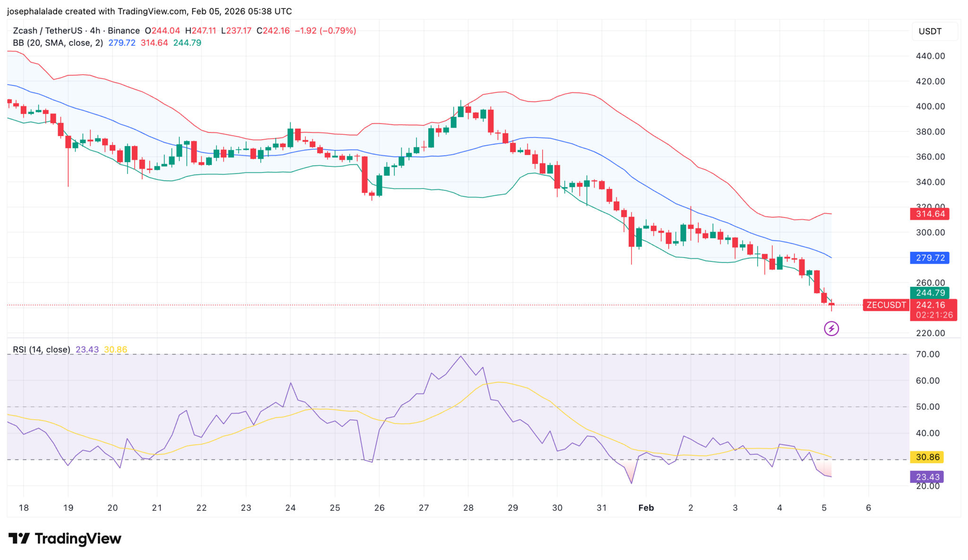
Task: Select the BB (20, SMA, close, 2) legend
Action: coord(58,43)
